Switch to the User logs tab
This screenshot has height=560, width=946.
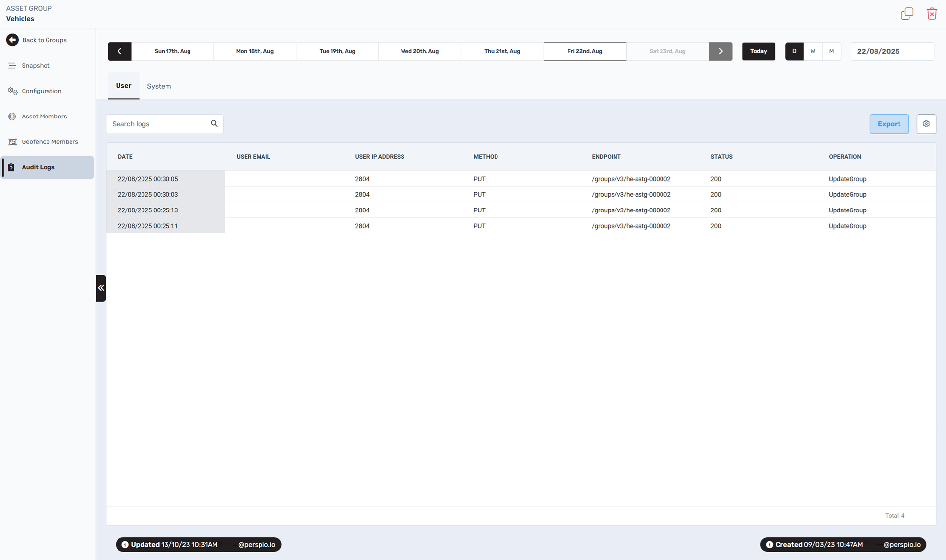(x=123, y=86)
